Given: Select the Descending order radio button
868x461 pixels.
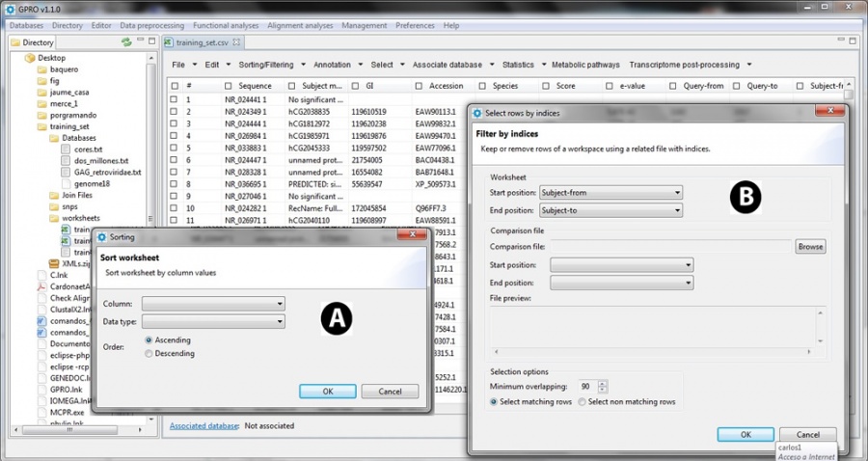Looking at the screenshot, I should [148, 354].
